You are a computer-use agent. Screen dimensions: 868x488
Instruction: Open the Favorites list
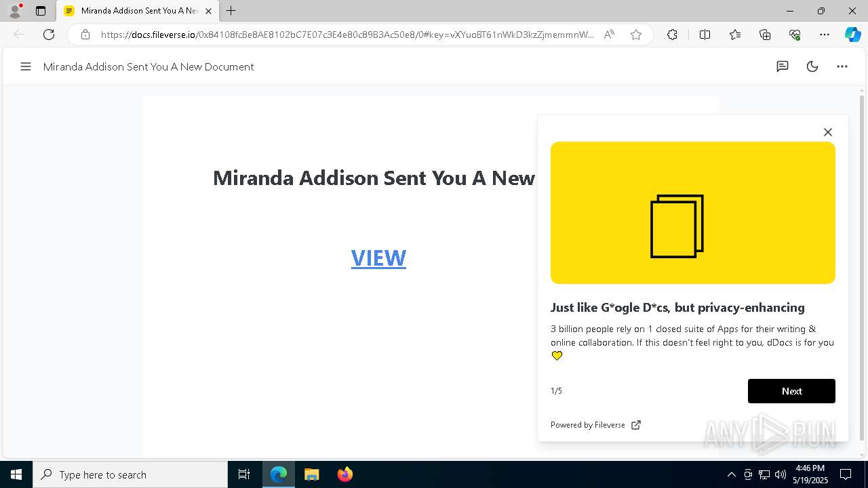(x=735, y=35)
